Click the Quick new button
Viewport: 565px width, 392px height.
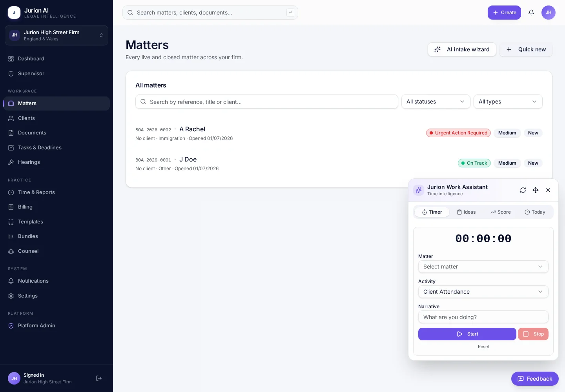pyautogui.click(x=526, y=49)
